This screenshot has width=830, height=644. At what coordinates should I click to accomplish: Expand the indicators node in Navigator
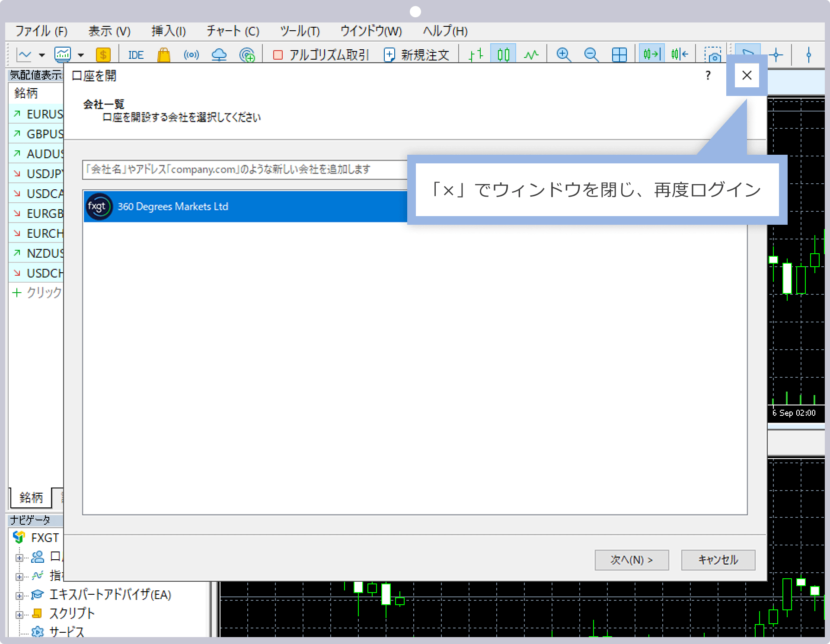(19, 577)
